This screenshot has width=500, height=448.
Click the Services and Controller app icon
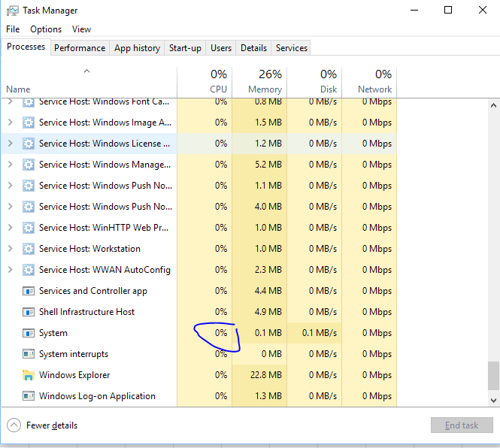pyautogui.click(x=29, y=291)
